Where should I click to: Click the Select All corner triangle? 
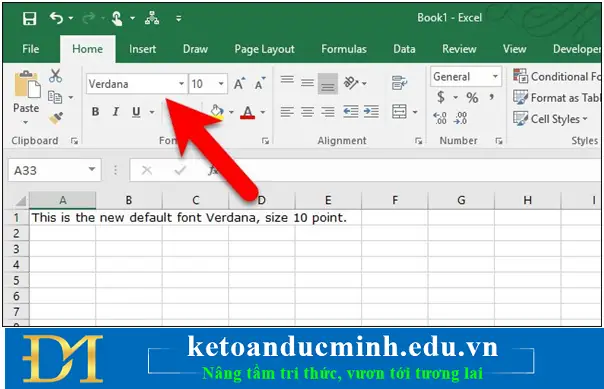pyautogui.click(x=21, y=200)
